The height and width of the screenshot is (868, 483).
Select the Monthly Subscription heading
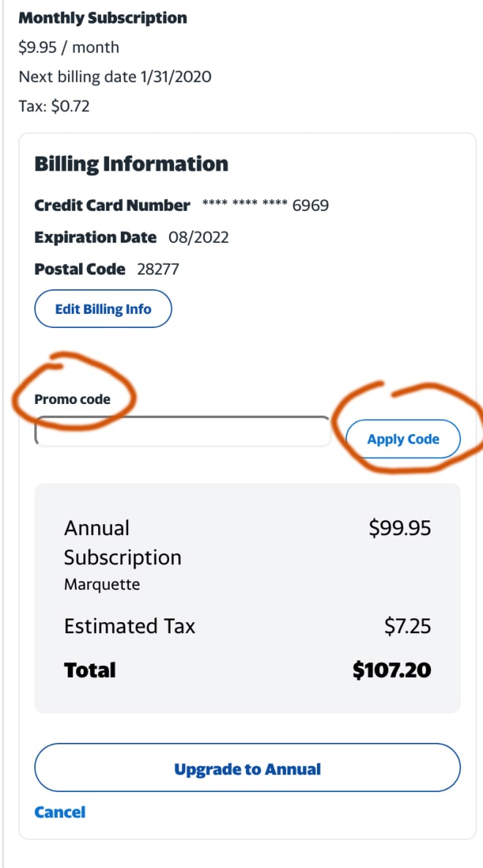(x=103, y=18)
